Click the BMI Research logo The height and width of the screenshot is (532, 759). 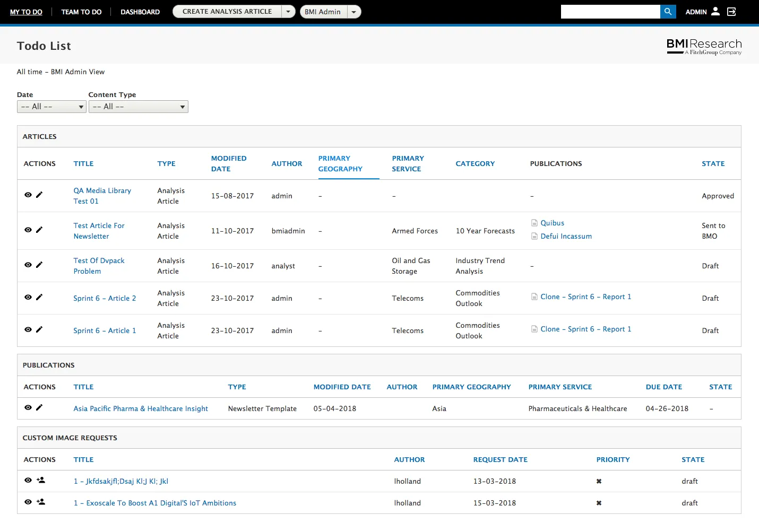tap(704, 47)
